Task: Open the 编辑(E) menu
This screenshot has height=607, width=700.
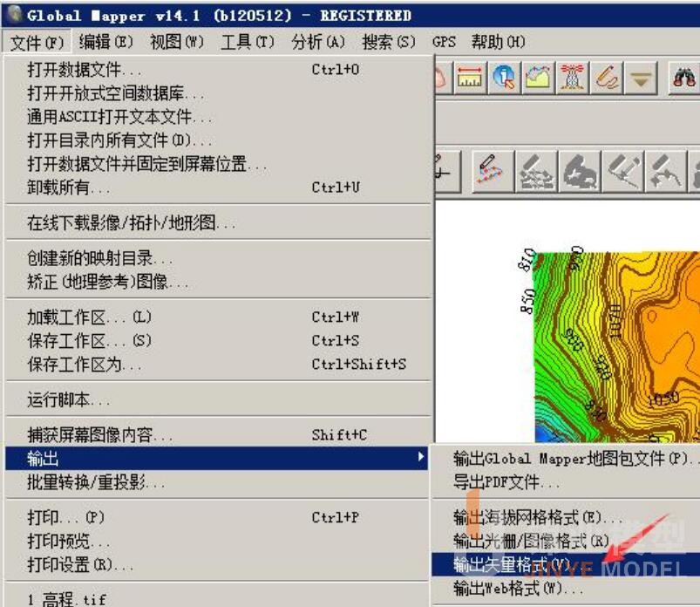Action: [x=106, y=42]
